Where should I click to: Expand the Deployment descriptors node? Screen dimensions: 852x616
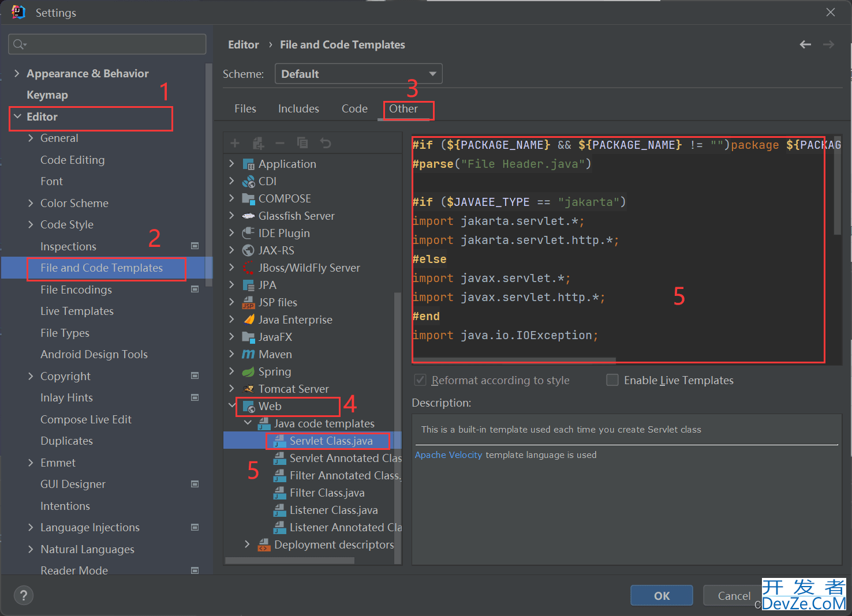[248, 544]
